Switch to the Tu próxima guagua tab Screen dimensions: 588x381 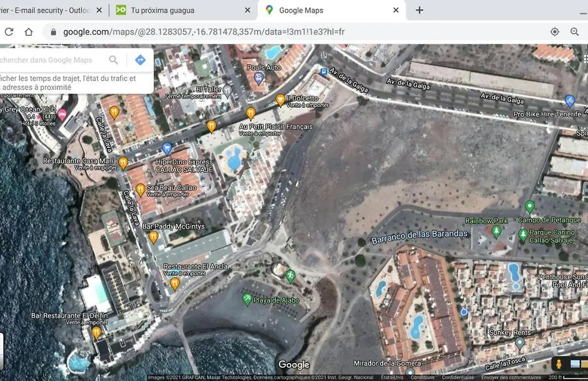pos(183,10)
